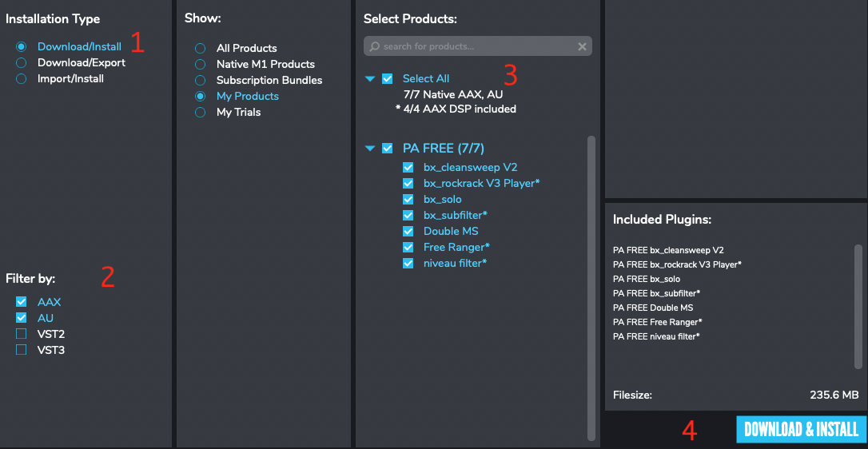Show All Products
This screenshot has width=868, height=449.
pyautogui.click(x=201, y=48)
